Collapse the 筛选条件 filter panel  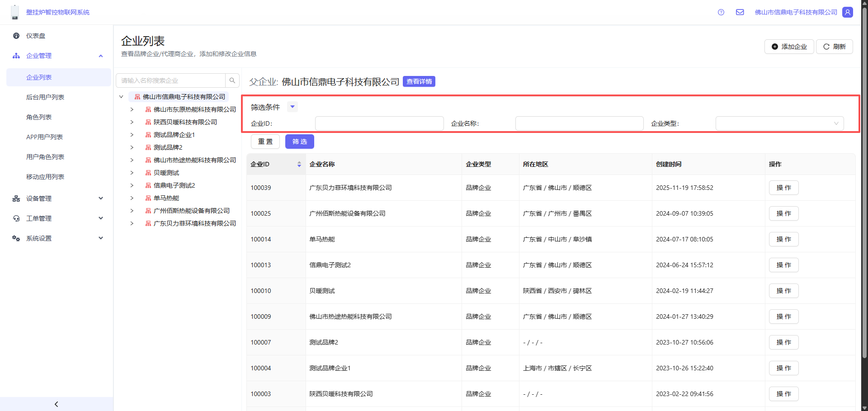(x=292, y=107)
